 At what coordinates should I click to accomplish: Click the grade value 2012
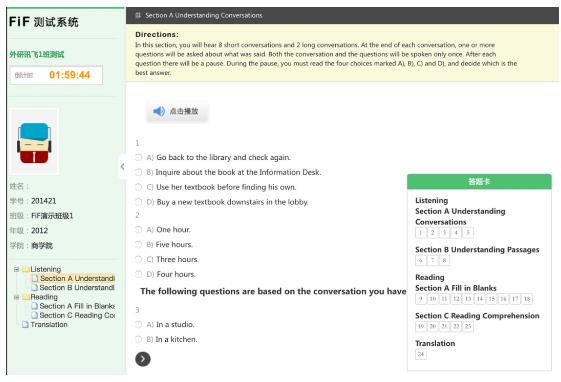[39, 231]
